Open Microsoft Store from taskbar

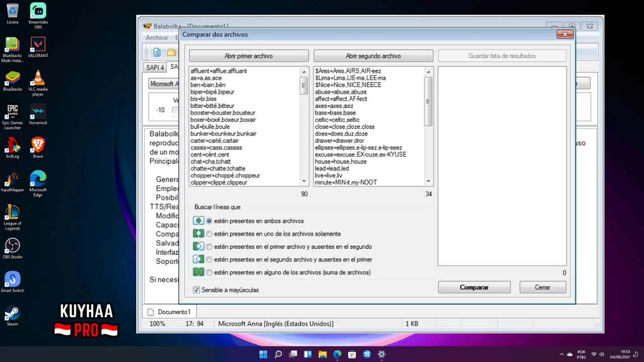(352, 354)
